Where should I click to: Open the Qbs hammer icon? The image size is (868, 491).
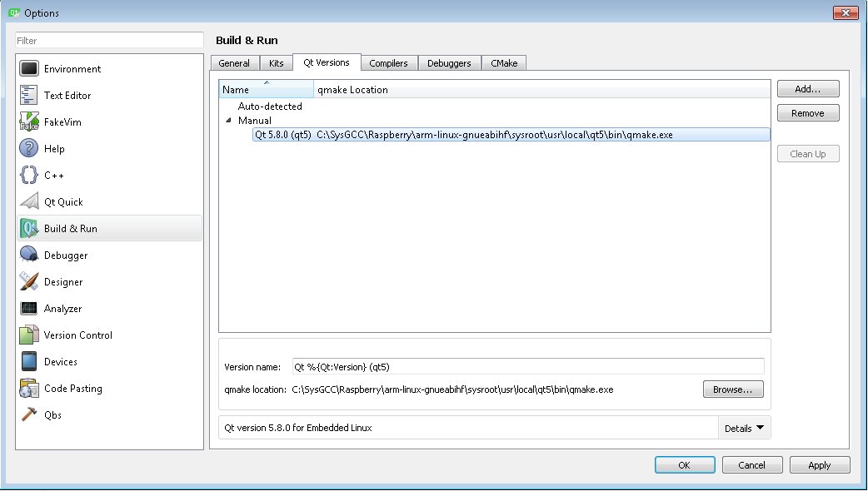(x=29, y=414)
